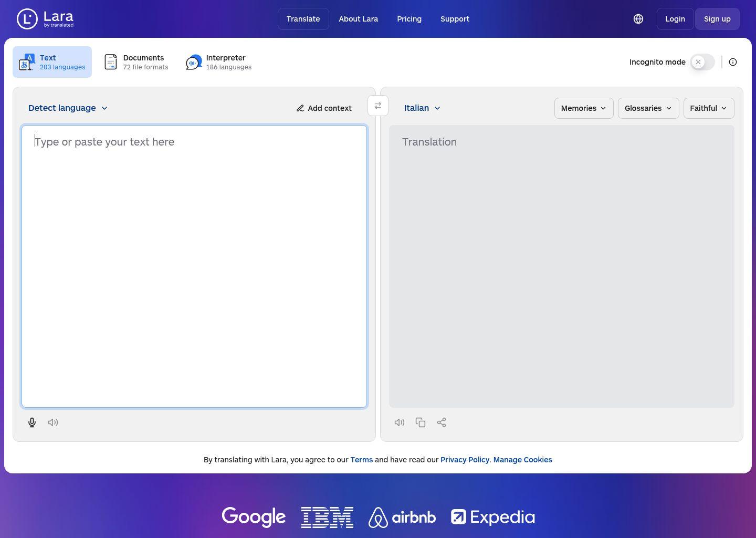The width and height of the screenshot is (756, 538).
Task: Select the microphone icon for voice input
Action: click(31, 422)
